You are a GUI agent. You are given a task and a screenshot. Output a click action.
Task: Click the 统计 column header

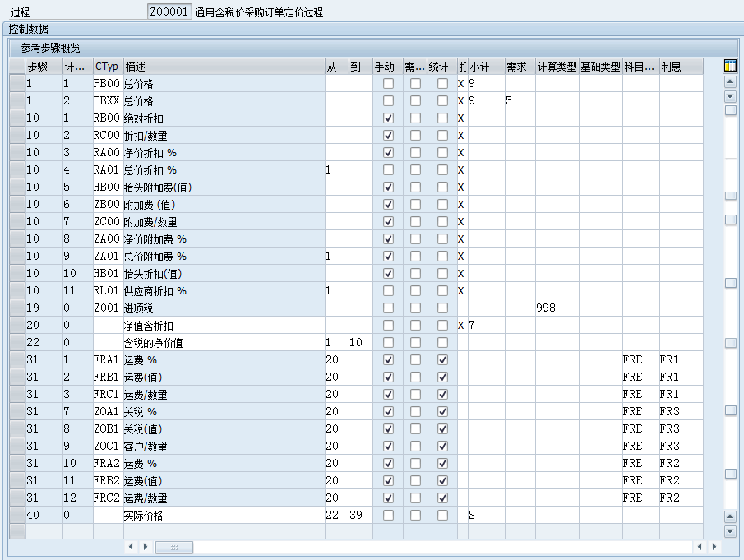pyautogui.click(x=441, y=67)
